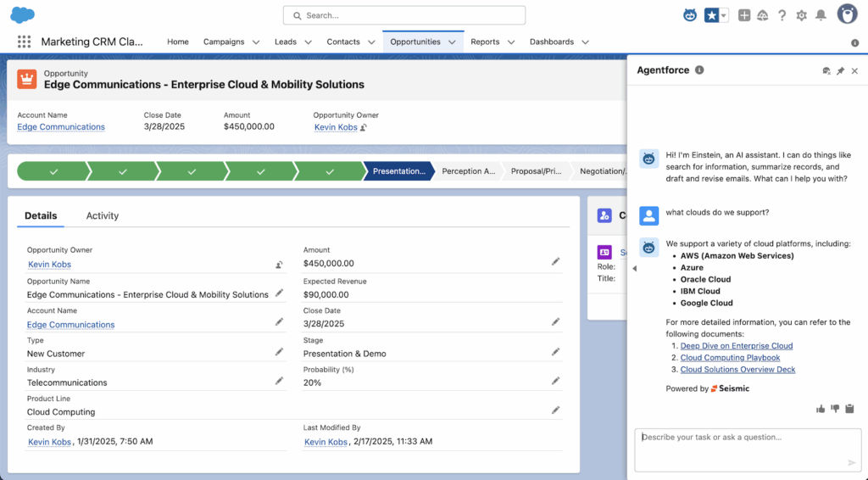Edit Product Line pencil icon
Viewport: 868px width, 480px height.
point(555,410)
